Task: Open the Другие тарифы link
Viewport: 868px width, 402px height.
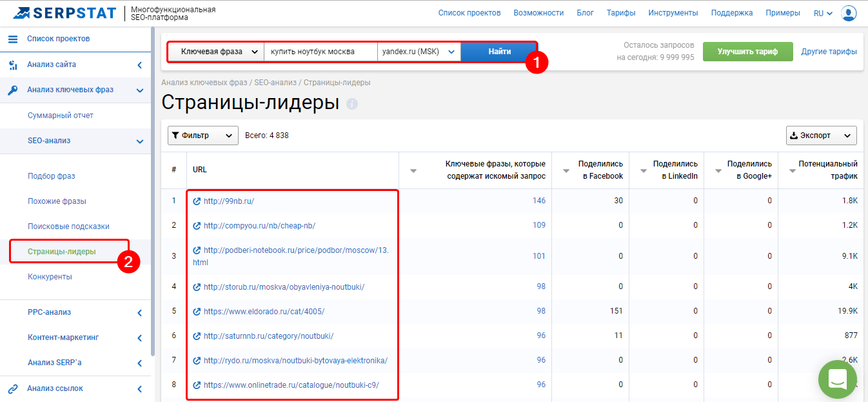Action: click(x=829, y=52)
